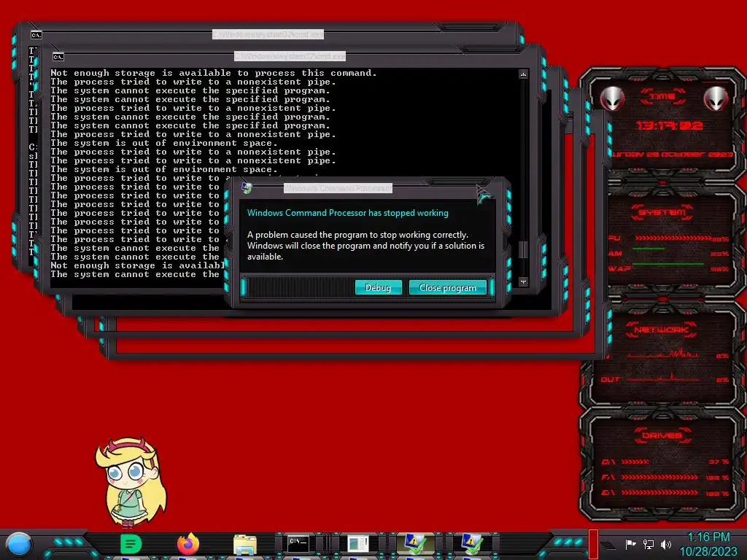Click the E:\ drive usage bar
Viewport: 747px width, 560px height.
click(659, 492)
